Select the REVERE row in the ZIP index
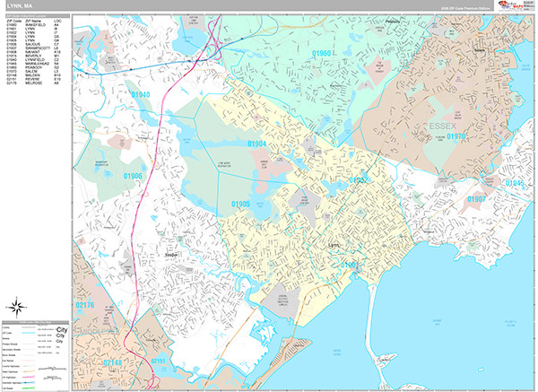Image resolution: width=538 pixels, height=392 pixels. pos(33,79)
